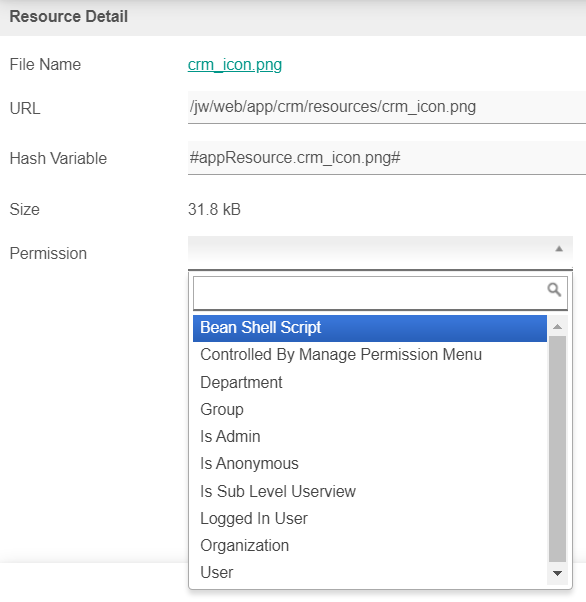The height and width of the screenshot is (602, 586).
Task: Select Is Sub Level Userview option
Action: [370, 491]
